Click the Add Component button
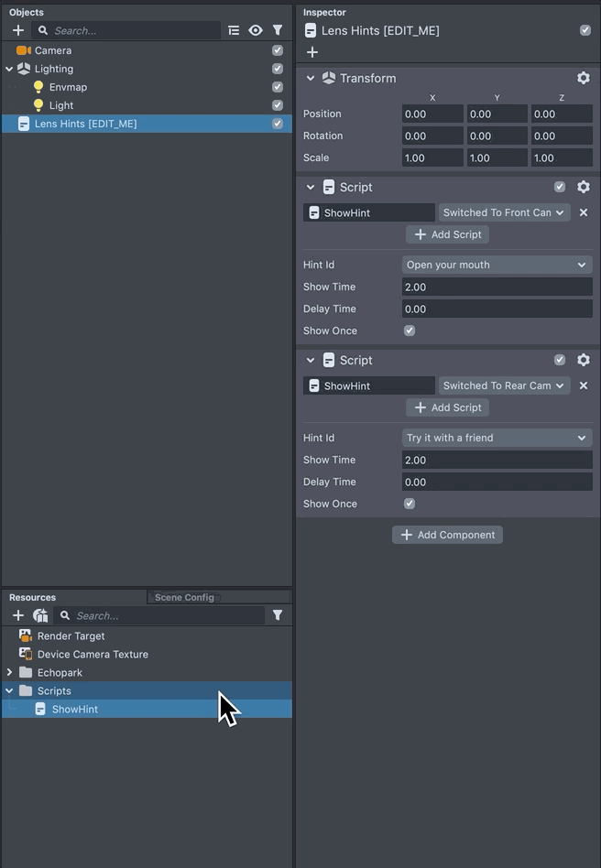 [x=447, y=535]
